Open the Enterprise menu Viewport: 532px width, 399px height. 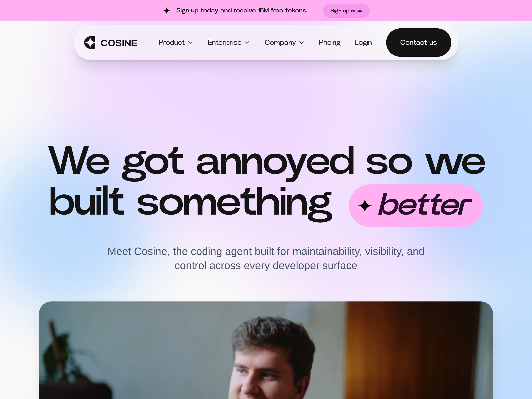click(x=229, y=43)
